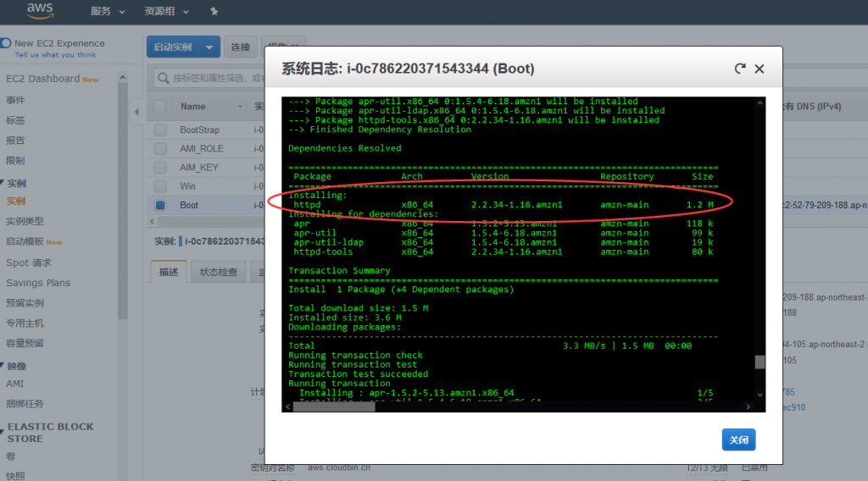Screen dimensions: 868x481
Task: Click the instance filter search field
Action: tap(210, 78)
